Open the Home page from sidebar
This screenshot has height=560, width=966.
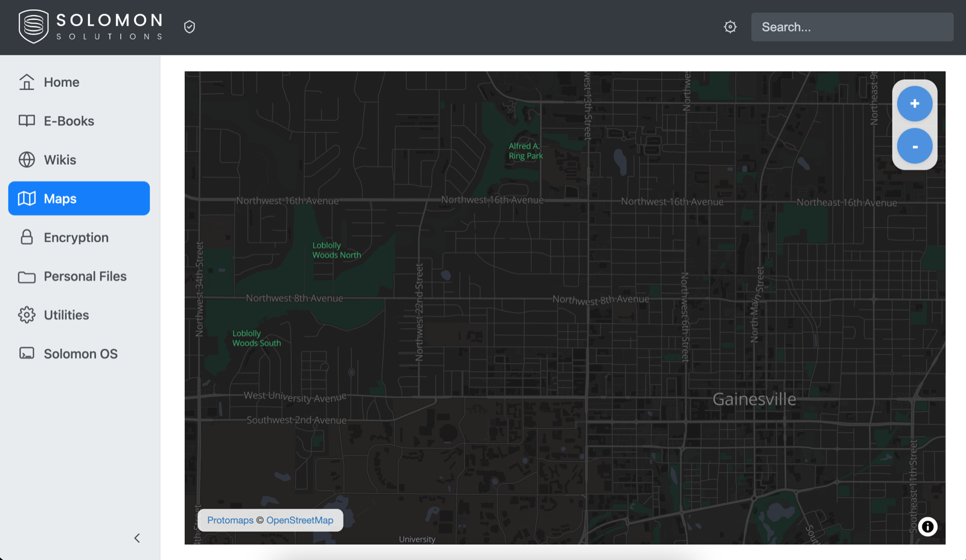(x=79, y=82)
